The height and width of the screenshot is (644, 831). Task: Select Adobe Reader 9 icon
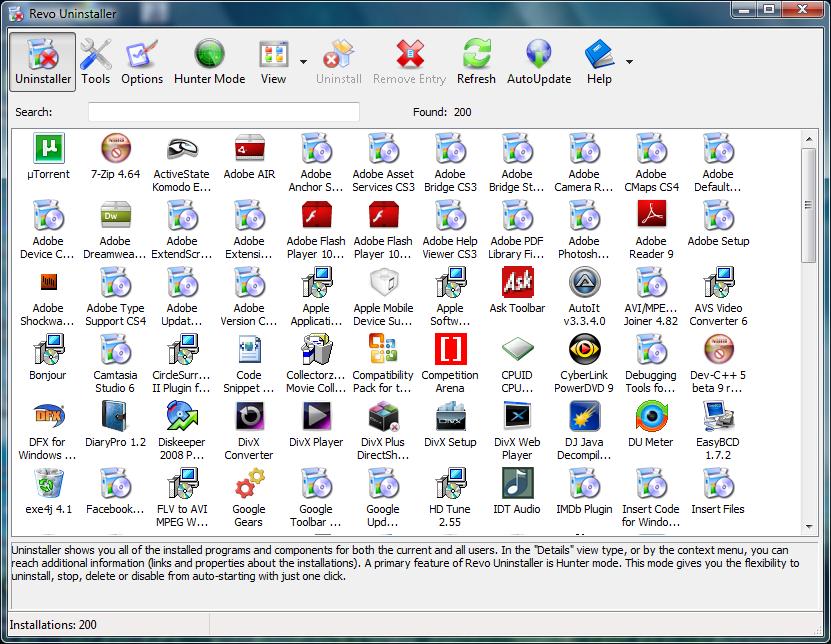(x=651, y=215)
